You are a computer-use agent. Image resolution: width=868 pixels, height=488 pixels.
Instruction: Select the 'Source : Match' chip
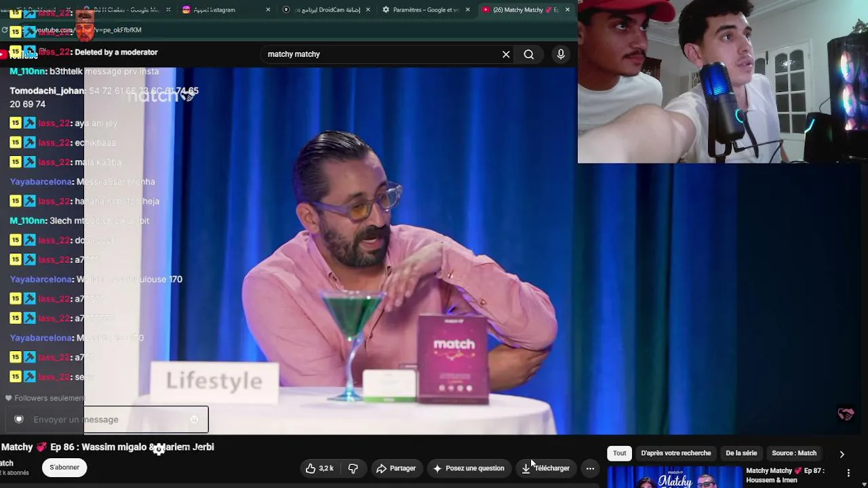(x=794, y=453)
